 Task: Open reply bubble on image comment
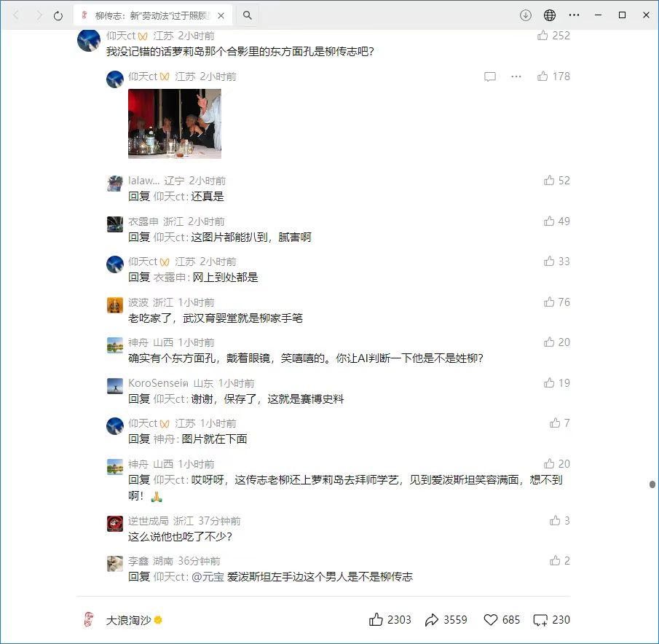pyautogui.click(x=490, y=76)
